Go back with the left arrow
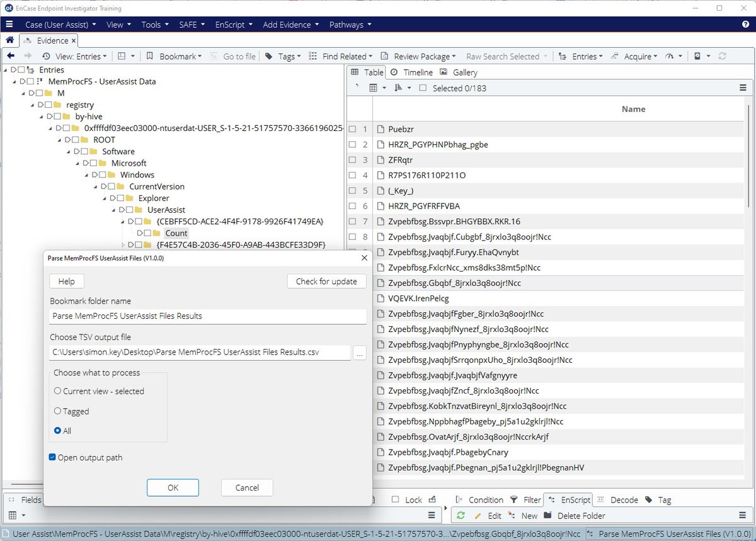Viewport: 756px width, 541px height. coord(11,56)
